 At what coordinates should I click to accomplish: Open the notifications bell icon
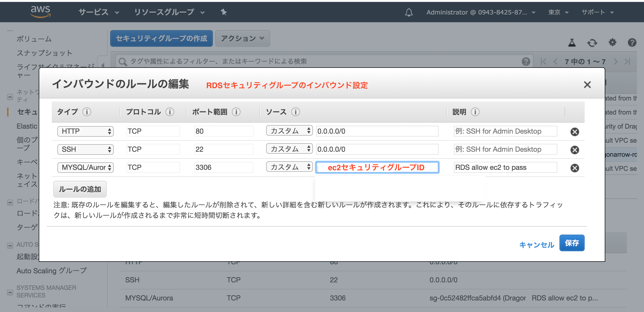[409, 12]
